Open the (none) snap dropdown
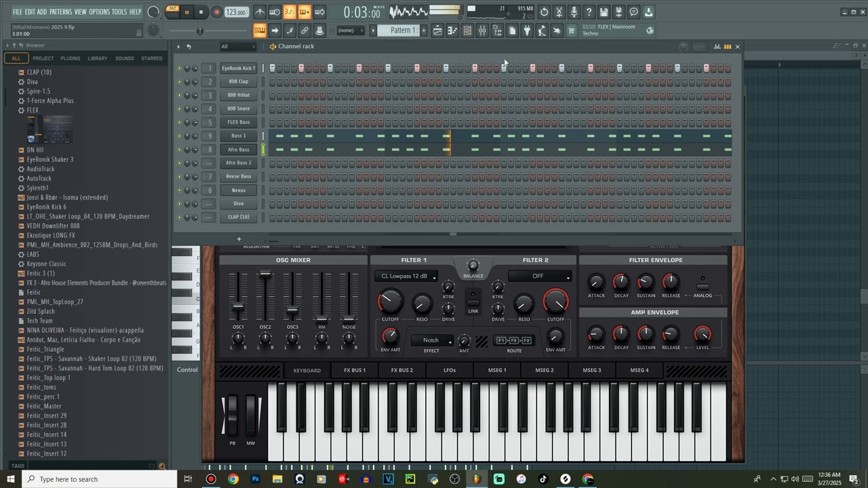This screenshot has width=868, height=488. 351,30
